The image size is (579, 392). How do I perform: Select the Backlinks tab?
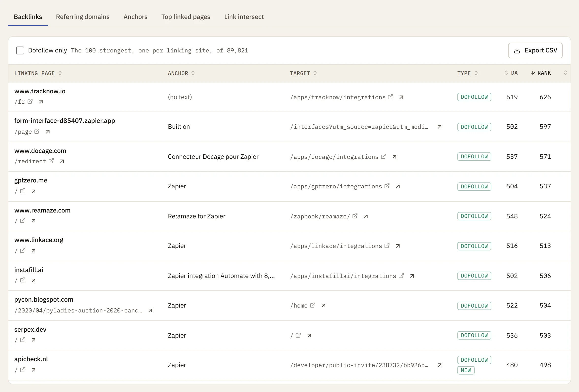pyautogui.click(x=28, y=17)
